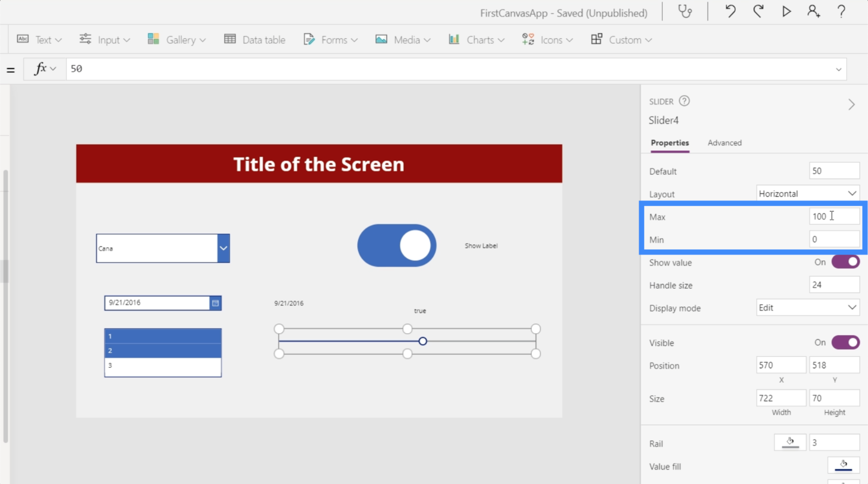
Task: Open the Layout Horizontal dropdown
Action: 808,194
